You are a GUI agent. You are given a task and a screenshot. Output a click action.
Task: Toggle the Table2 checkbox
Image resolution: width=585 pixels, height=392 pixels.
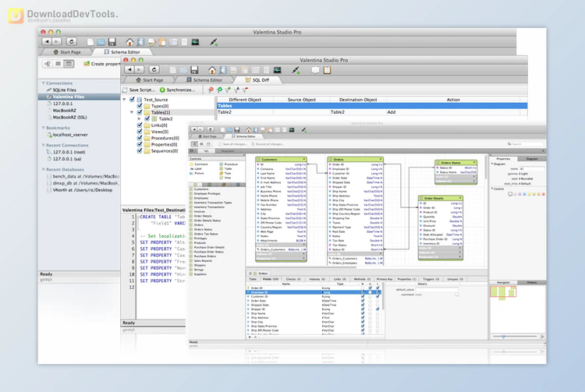click(x=147, y=118)
